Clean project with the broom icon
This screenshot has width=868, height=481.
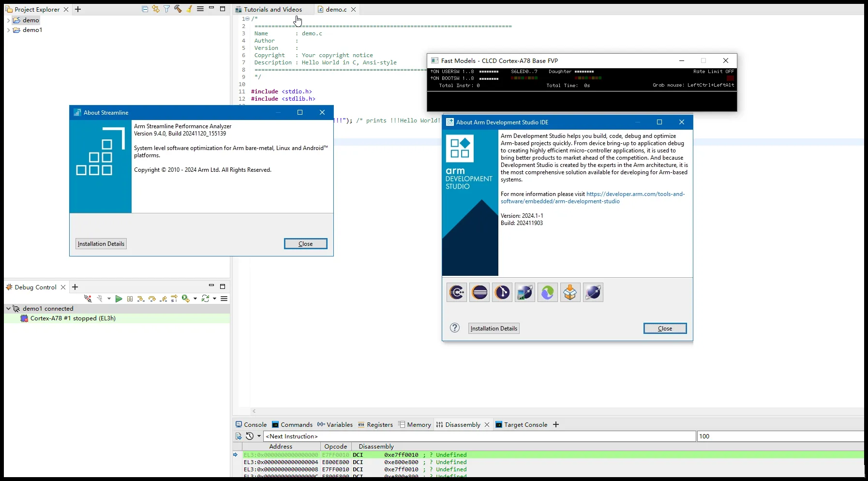[x=189, y=9]
